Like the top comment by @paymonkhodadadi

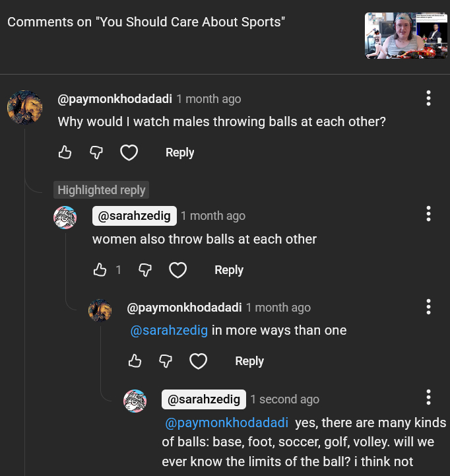[x=65, y=153]
